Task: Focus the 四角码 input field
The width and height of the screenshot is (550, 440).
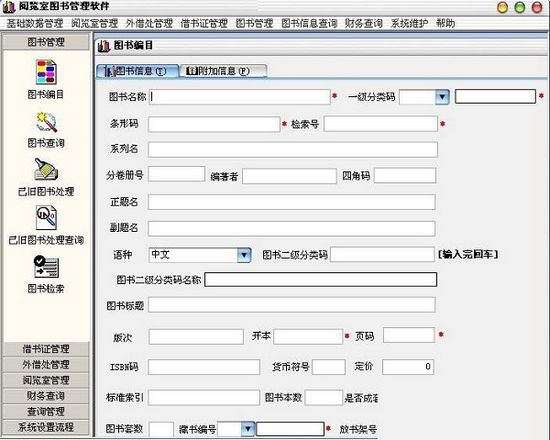Action: 405,175
